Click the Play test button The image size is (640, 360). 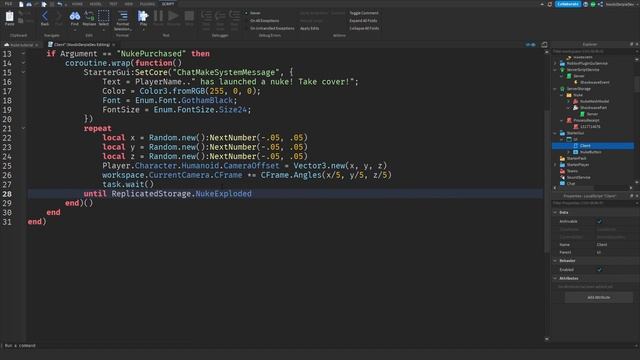point(143,16)
